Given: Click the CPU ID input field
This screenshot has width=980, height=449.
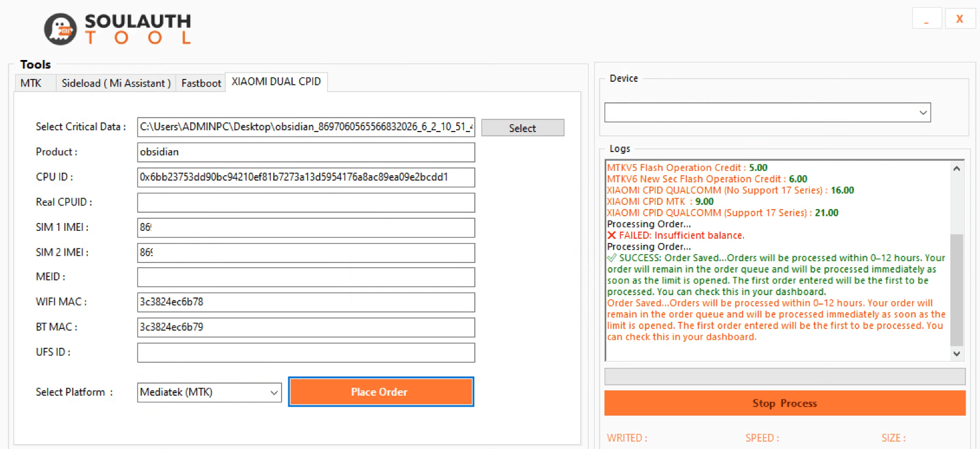Looking at the screenshot, I should [x=306, y=177].
